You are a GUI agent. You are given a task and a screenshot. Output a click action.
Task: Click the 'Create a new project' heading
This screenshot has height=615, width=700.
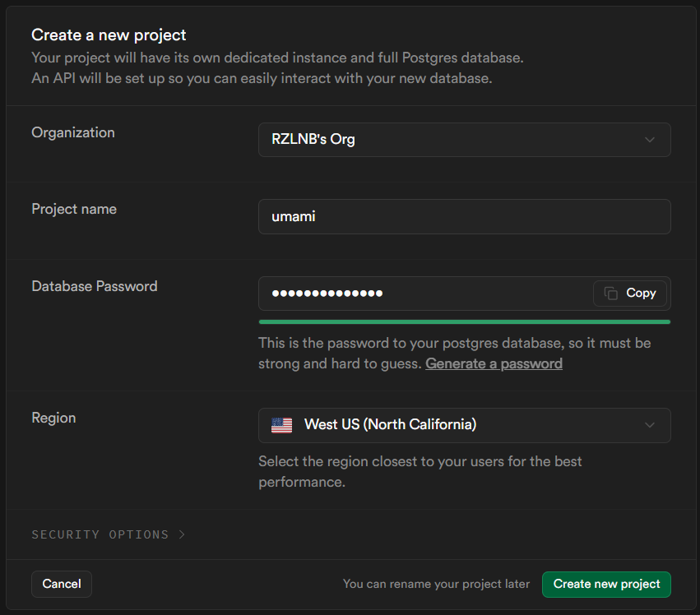[x=109, y=35]
